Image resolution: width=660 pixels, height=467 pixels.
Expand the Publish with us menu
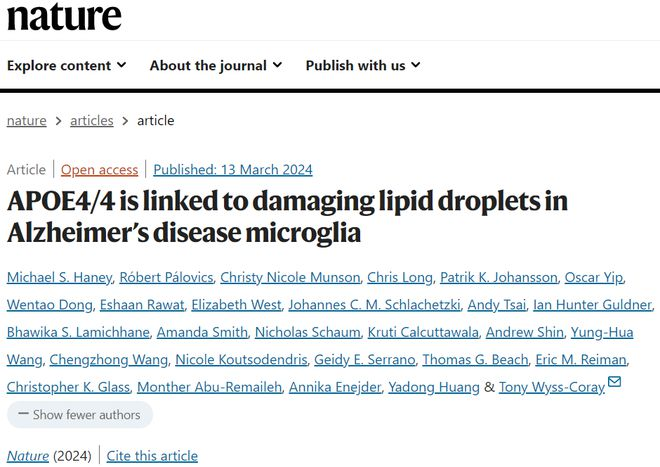pyautogui.click(x=363, y=65)
